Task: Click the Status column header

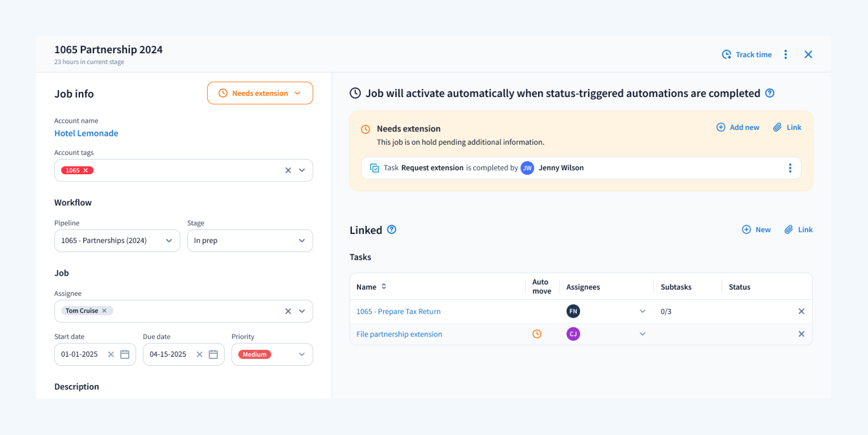Action: click(x=740, y=287)
